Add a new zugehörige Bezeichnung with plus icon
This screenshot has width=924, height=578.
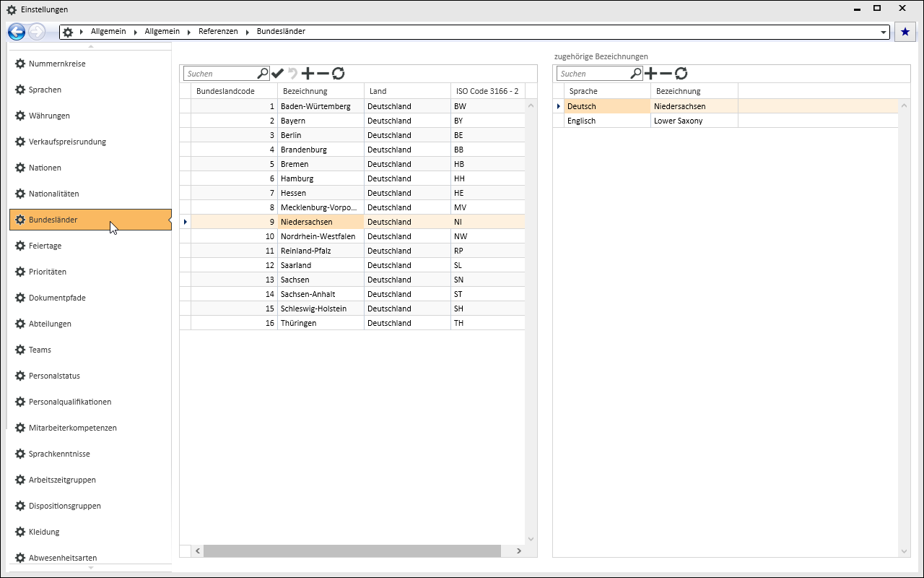650,73
